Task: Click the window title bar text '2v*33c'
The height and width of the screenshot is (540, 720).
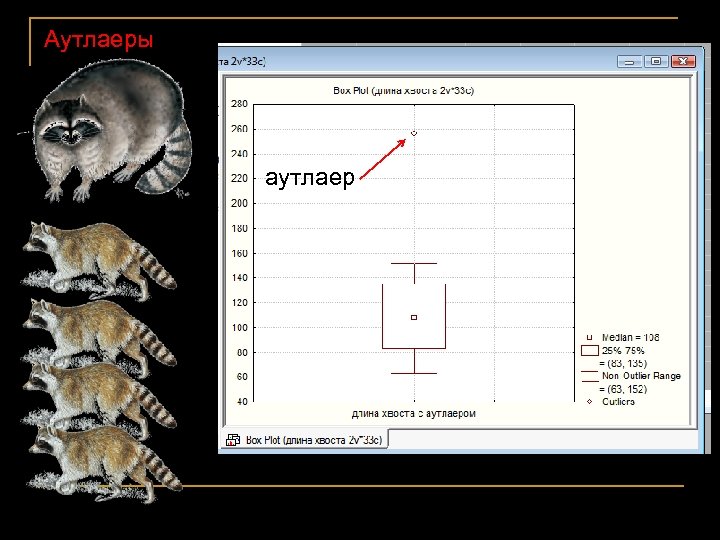Action: [248, 61]
